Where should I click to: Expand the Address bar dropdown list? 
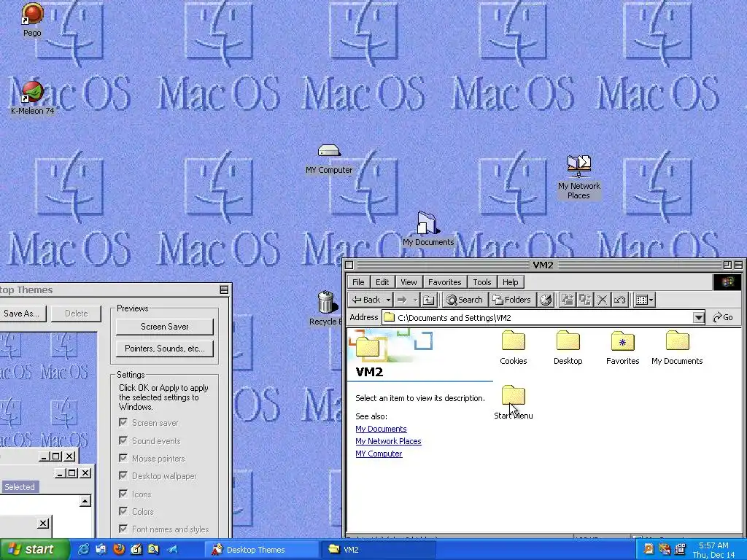point(698,318)
